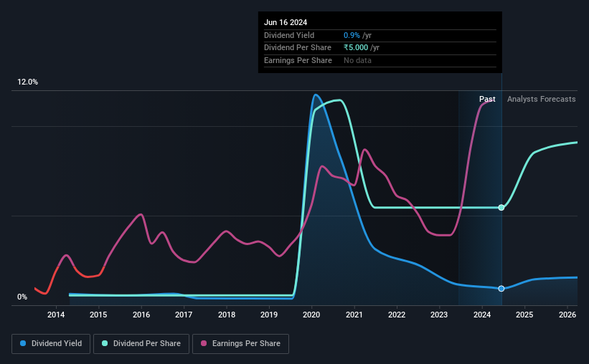Click the 2025 x-axis label
The width and height of the screenshot is (589, 364).
[x=524, y=315]
